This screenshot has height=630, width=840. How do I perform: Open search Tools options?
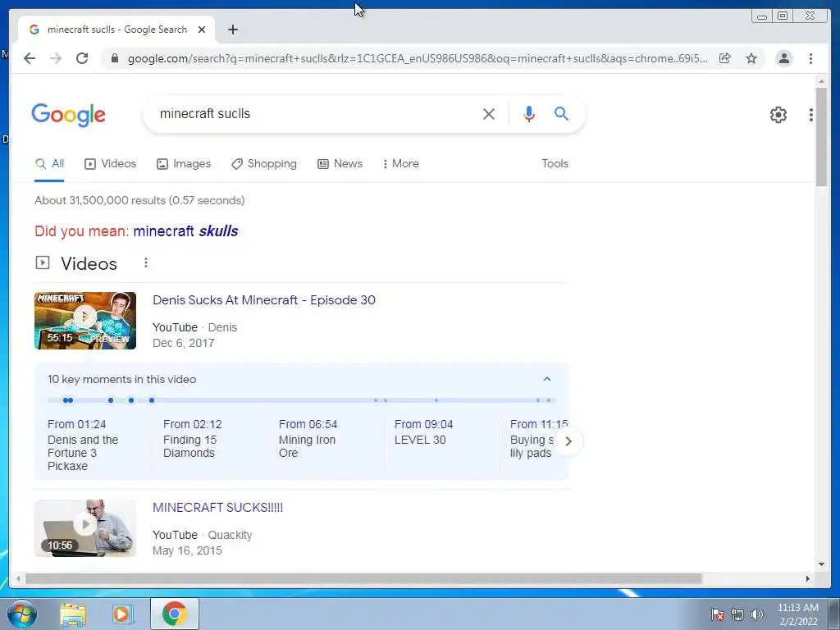pyautogui.click(x=555, y=164)
